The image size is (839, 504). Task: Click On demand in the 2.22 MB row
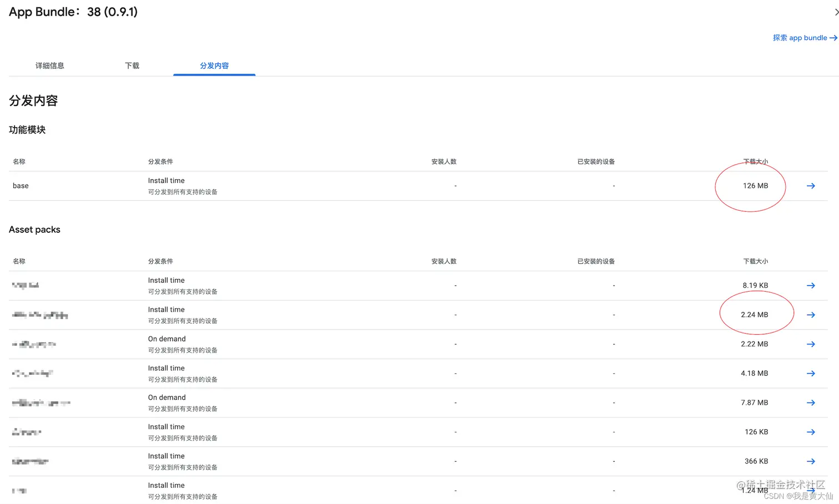coord(167,339)
